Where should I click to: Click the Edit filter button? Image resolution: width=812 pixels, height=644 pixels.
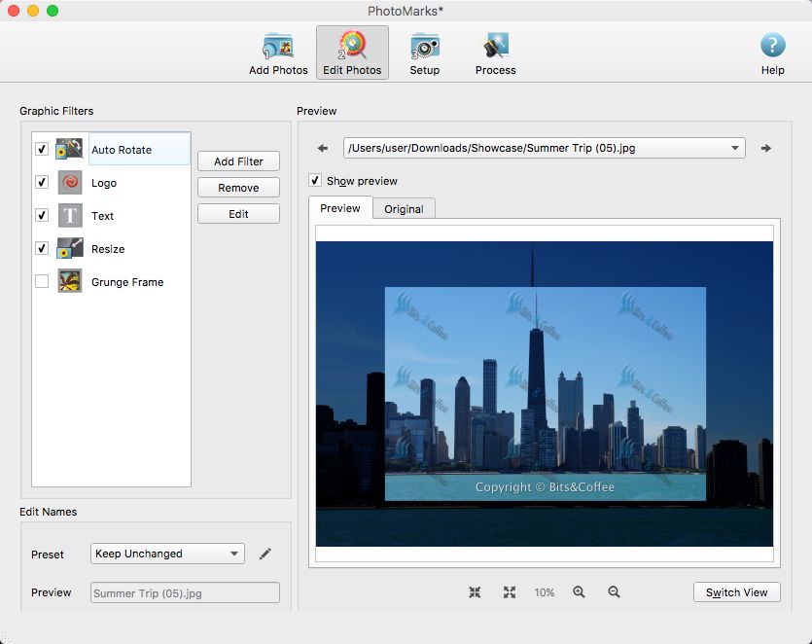pos(238,214)
